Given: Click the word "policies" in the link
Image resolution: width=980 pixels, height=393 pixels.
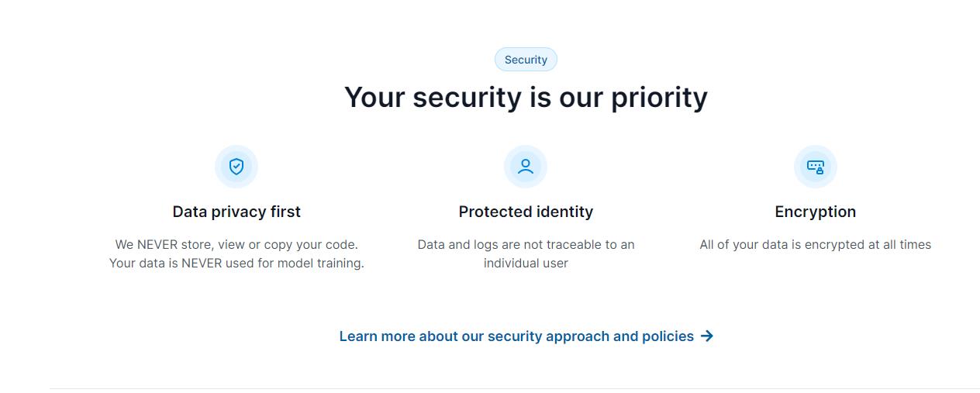Looking at the screenshot, I should (668, 336).
